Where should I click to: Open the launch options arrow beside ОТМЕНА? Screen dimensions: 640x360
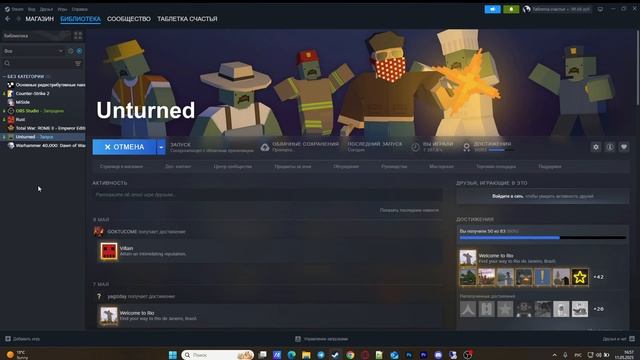pos(161,147)
